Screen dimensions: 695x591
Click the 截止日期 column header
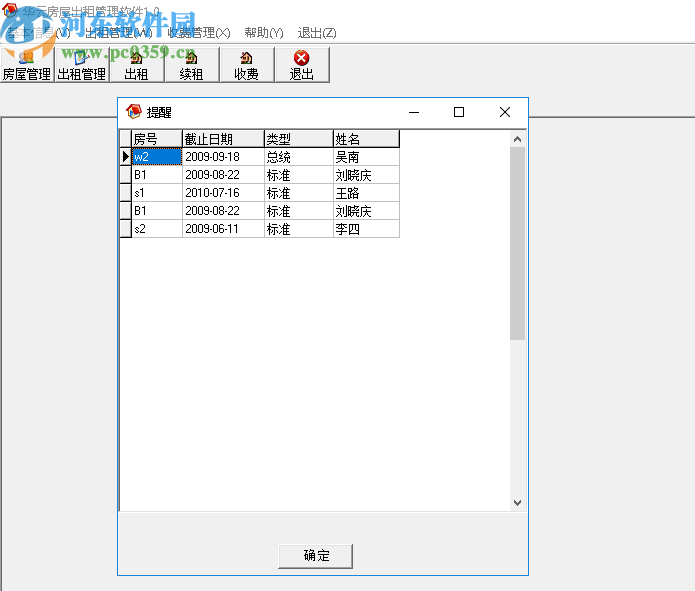coord(223,139)
